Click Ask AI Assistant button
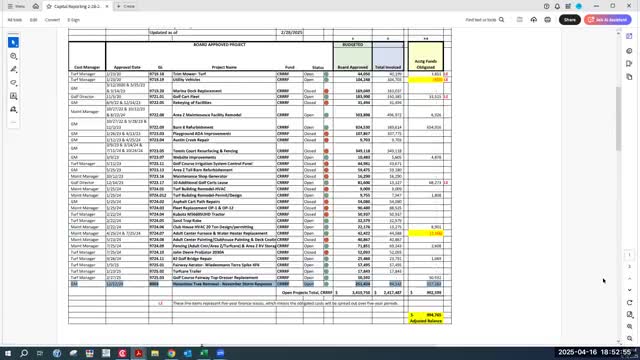Viewport: 640px width, 360px height. pyautogui.click(x=607, y=20)
